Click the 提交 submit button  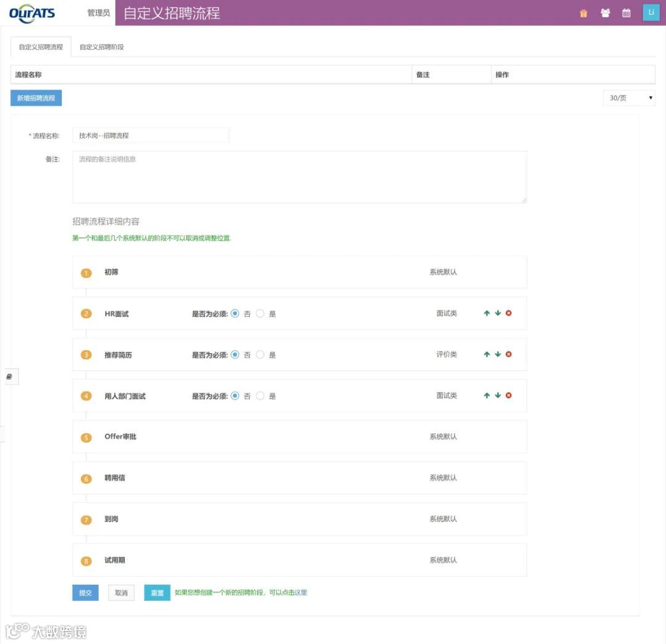click(x=85, y=593)
